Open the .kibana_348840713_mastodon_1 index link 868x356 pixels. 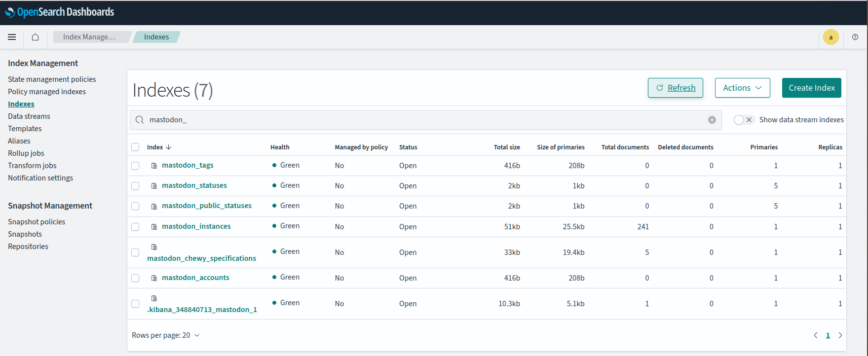(202, 310)
